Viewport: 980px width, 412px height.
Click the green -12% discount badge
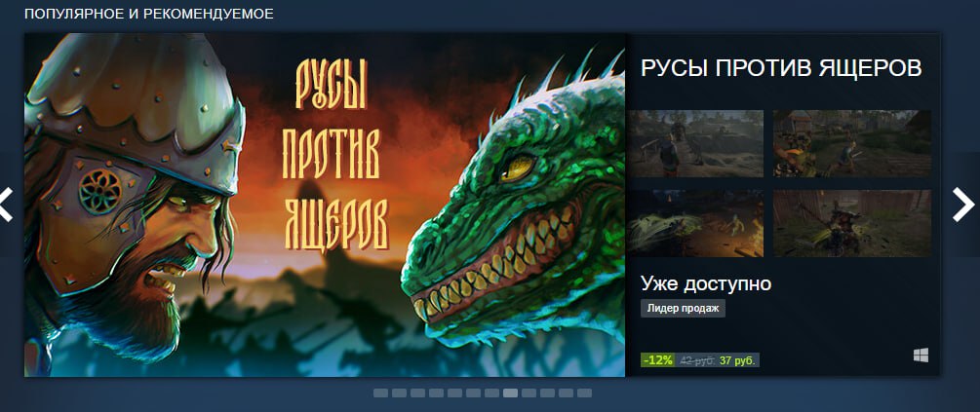tap(657, 360)
